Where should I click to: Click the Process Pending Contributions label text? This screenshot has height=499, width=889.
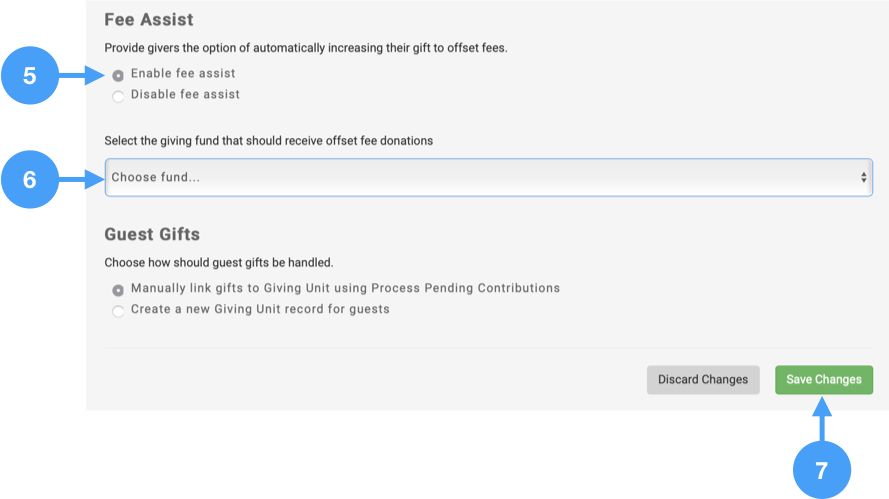(x=465, y=288)
